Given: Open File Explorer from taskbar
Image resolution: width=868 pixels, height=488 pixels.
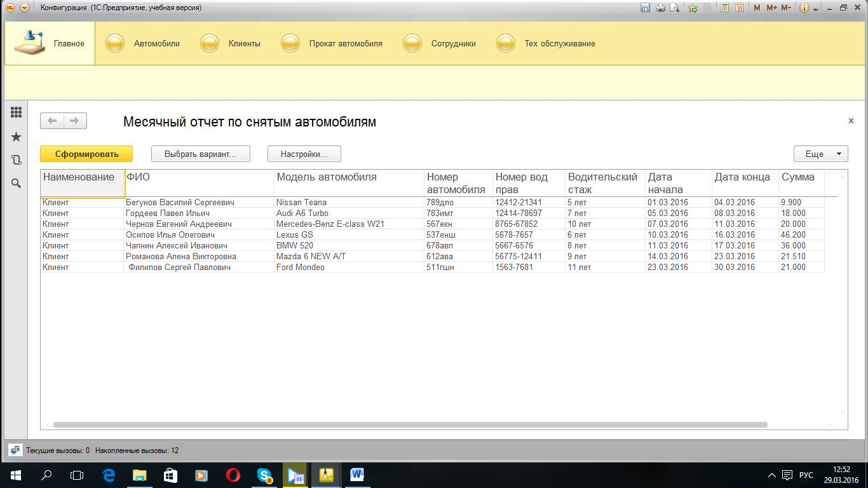Looking at the screenshot, I should click(x=139, y=475).
